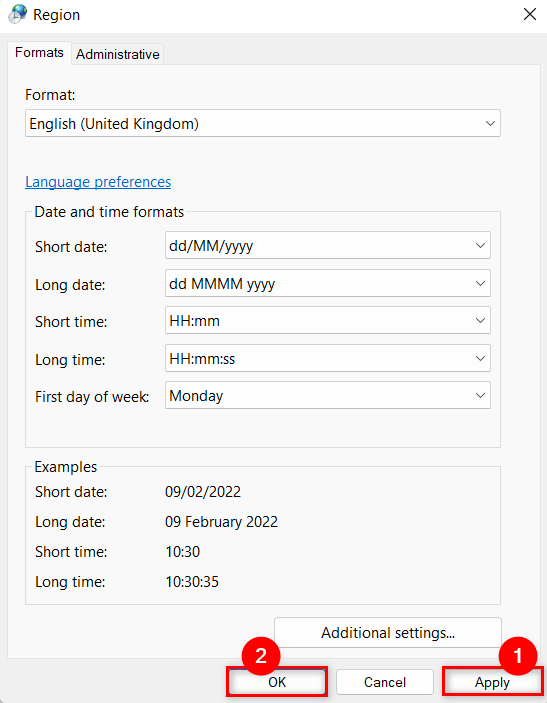The height and width of the screenshot is (703, 547).
Task: Open the Long time format dropdown
Action: (x=328, y=358)
